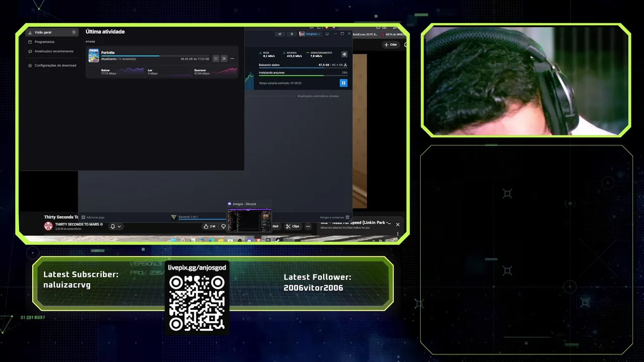This screenshot has width=644, height=362.
Task: Open BuildCores 3D PC bookmark
Action: click(365, 34)
